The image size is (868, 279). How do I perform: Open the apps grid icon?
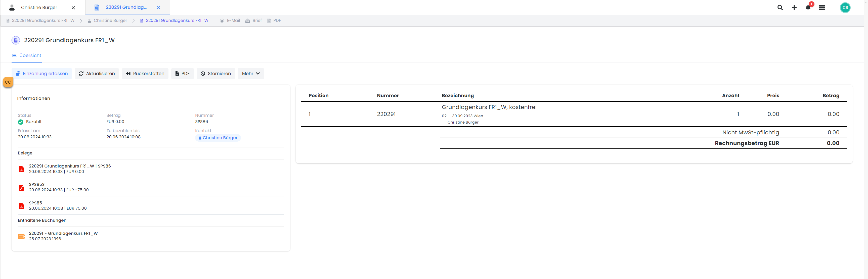822,7
